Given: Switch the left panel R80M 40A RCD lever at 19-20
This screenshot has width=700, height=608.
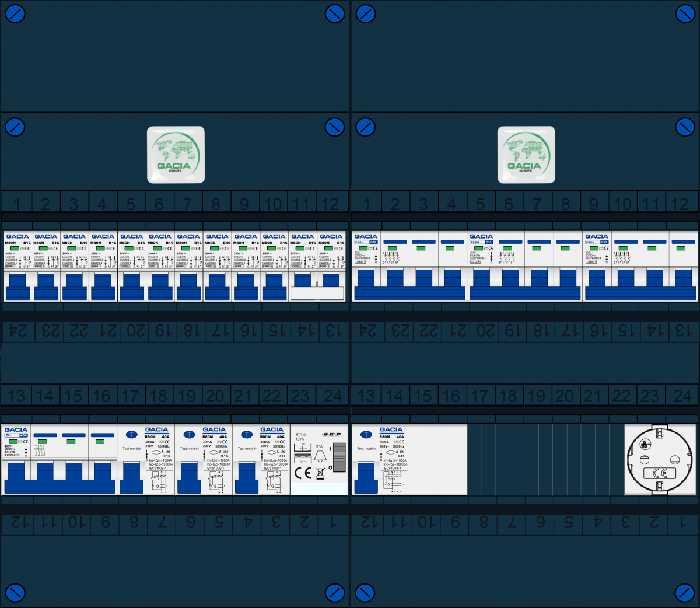Looking at the screenshot, I should click(189, 477).
